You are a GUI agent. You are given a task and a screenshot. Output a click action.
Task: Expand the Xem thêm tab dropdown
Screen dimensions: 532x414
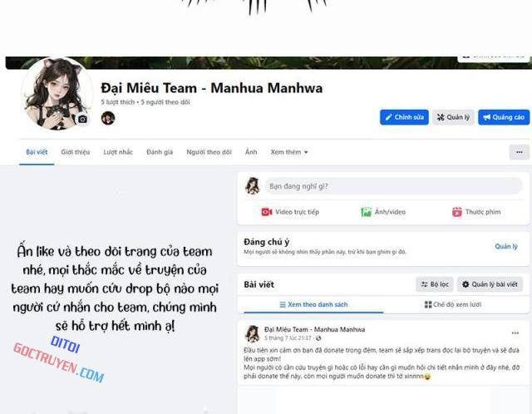pos(289,152)
